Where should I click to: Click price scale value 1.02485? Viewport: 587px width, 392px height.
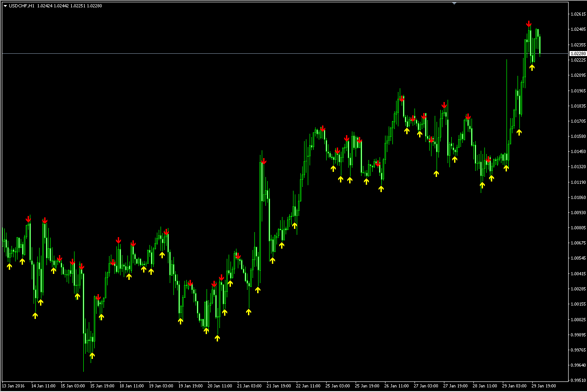(x=578, y=29)
